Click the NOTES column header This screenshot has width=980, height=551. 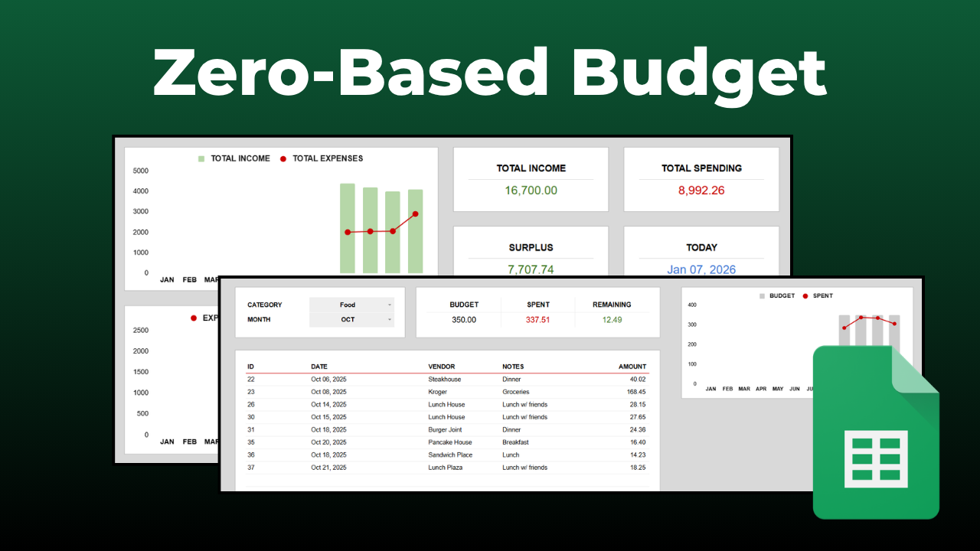coord(513,367)
